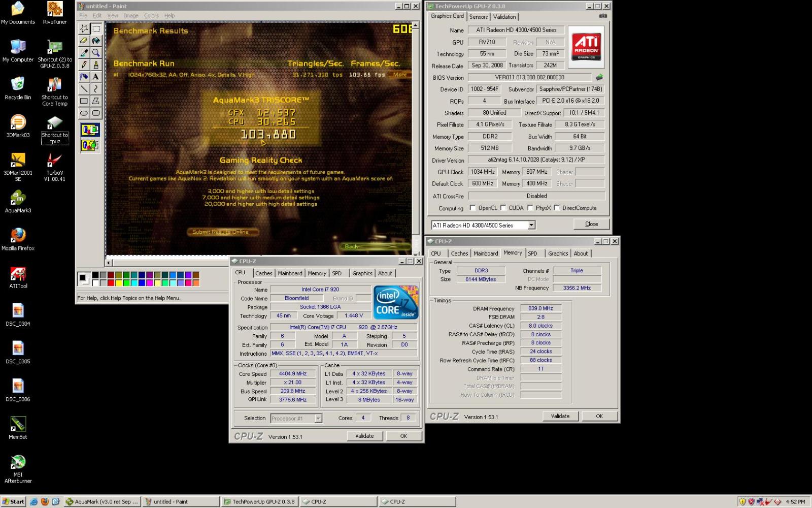Open the TurboV desktop shortcut
Image resolution: width=812 pixels, height=508 pixels.
pyautogui.click(x=55, y=167)
